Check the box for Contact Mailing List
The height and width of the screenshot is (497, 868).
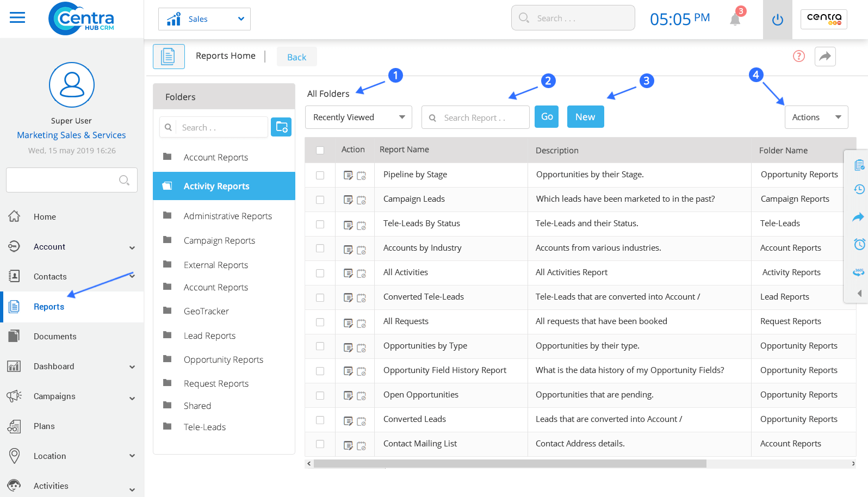click(320, 444)
